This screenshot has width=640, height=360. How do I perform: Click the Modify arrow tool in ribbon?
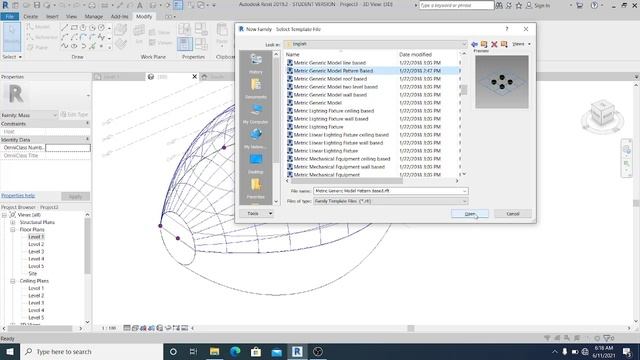pyautogui.click(x=12, y=36)
